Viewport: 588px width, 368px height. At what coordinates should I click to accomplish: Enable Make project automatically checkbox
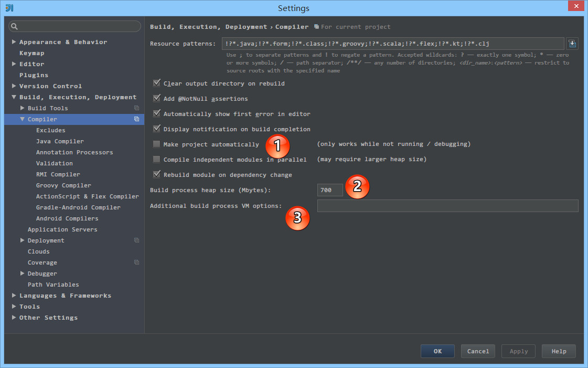[x=156, y=144]
